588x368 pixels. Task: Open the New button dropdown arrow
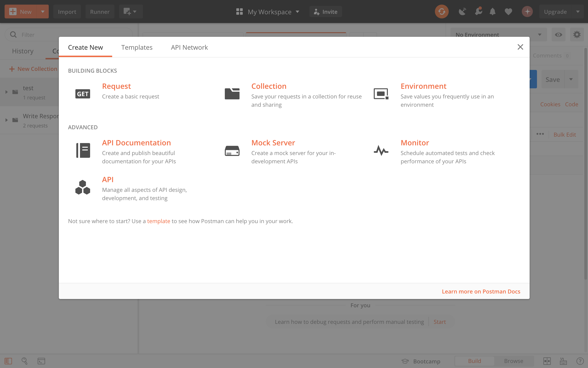pos(43,11)
